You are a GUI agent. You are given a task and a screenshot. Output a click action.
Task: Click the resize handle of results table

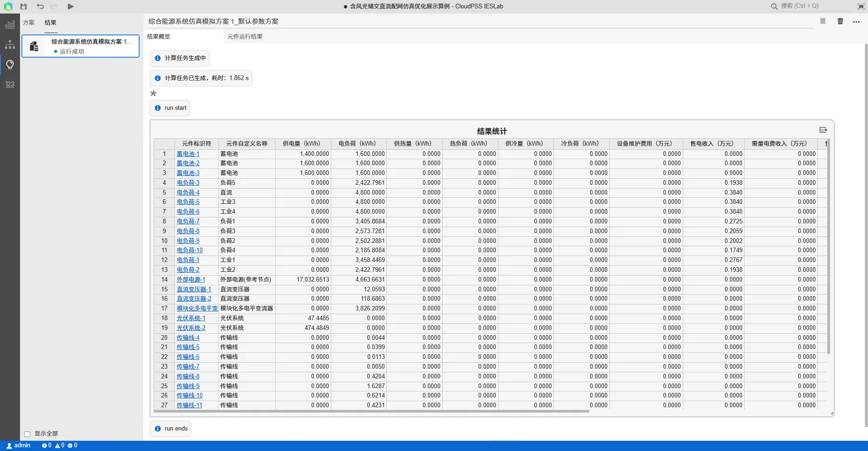pos(832,414)
